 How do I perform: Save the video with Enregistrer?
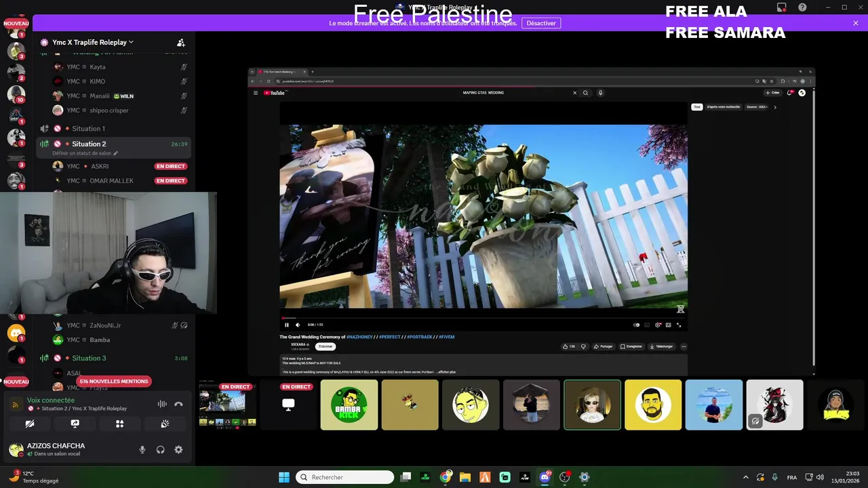click(x=631, y=346)
